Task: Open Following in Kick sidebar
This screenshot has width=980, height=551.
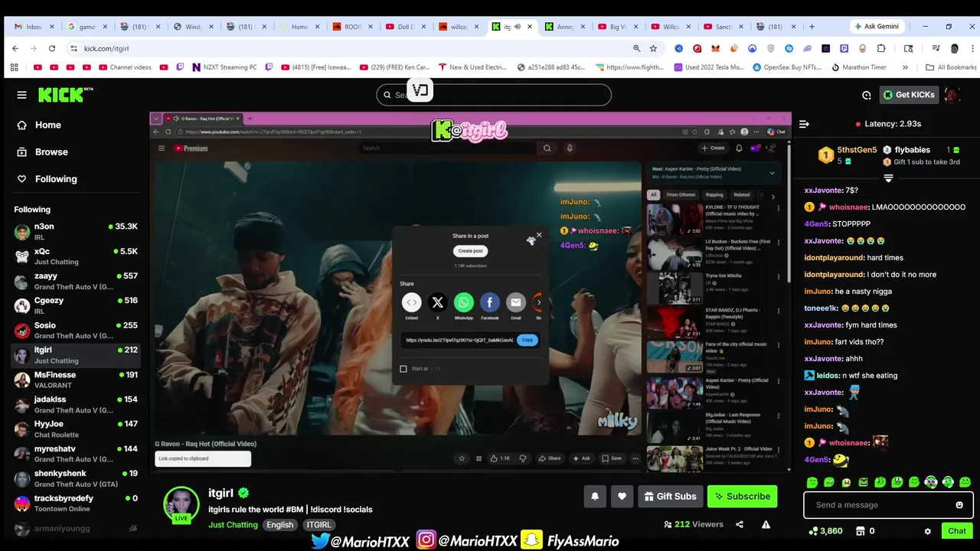Action: [x=56, y=178]
